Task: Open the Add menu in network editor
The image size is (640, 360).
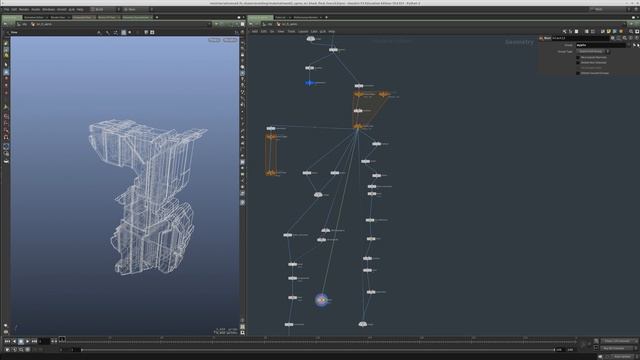Action: (x=255, y=31)
